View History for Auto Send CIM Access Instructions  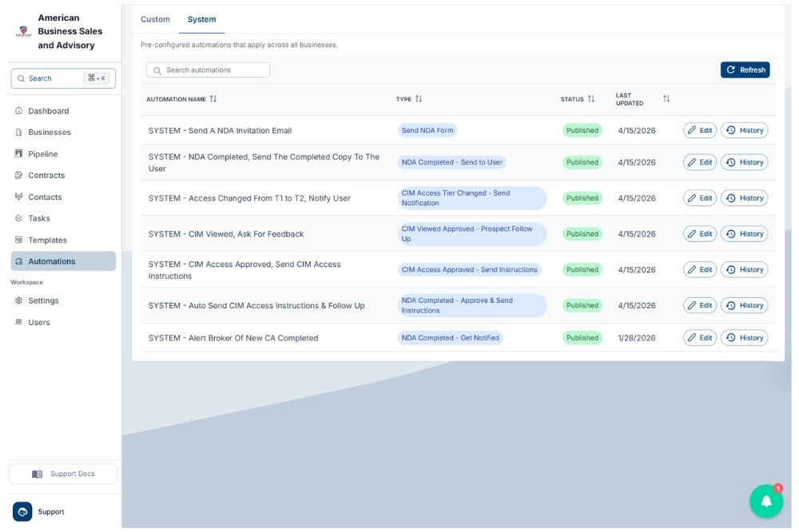(x=744, y=305)
